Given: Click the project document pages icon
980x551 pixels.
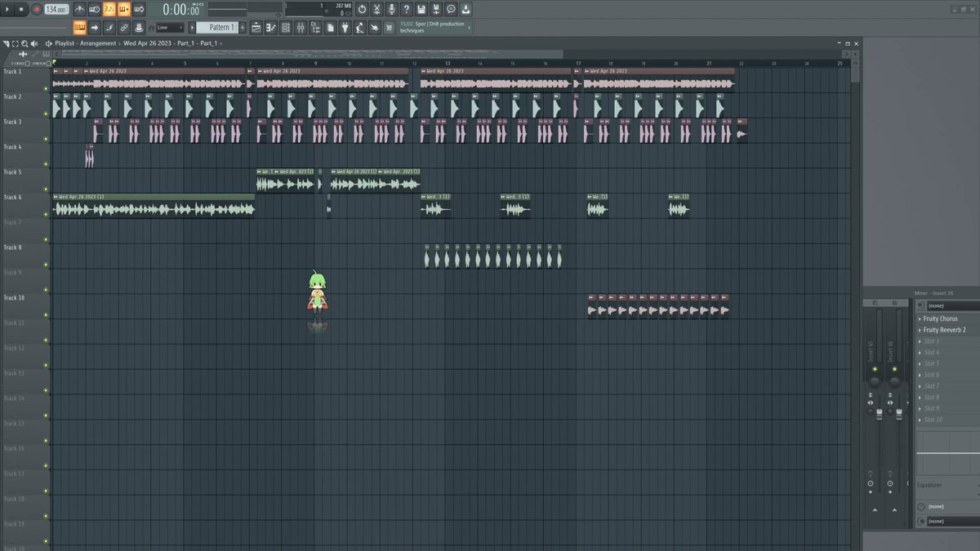Looking at the screenshot, I should tap(330, 28).
